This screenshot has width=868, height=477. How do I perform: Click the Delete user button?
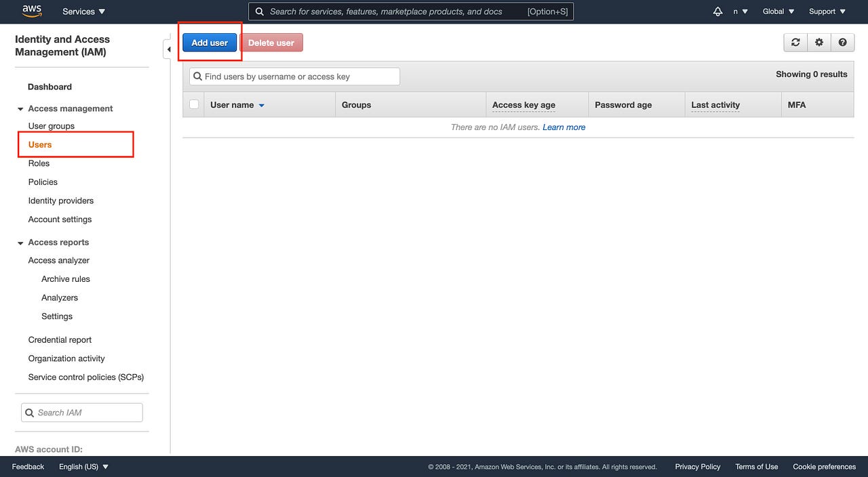(x=271, y=43)
